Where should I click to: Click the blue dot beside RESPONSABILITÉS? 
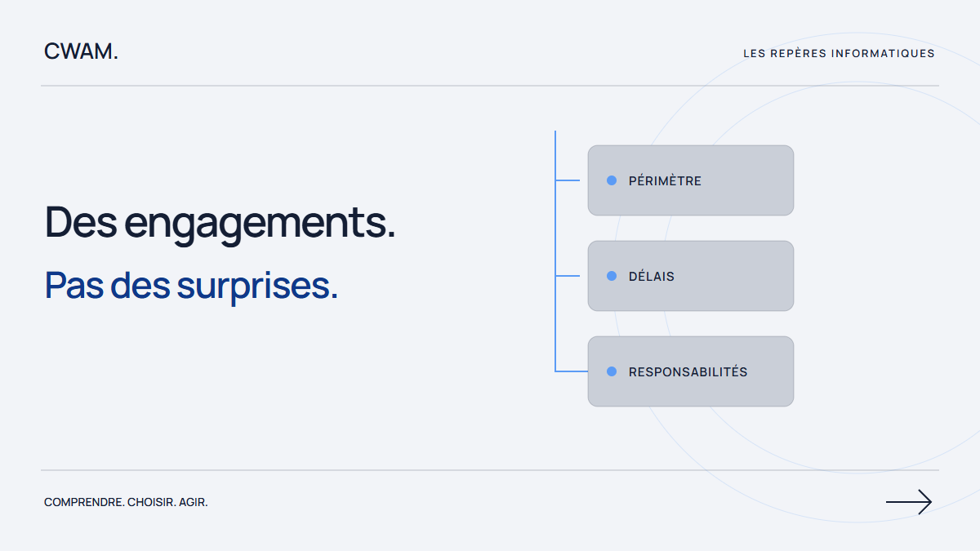612,371
